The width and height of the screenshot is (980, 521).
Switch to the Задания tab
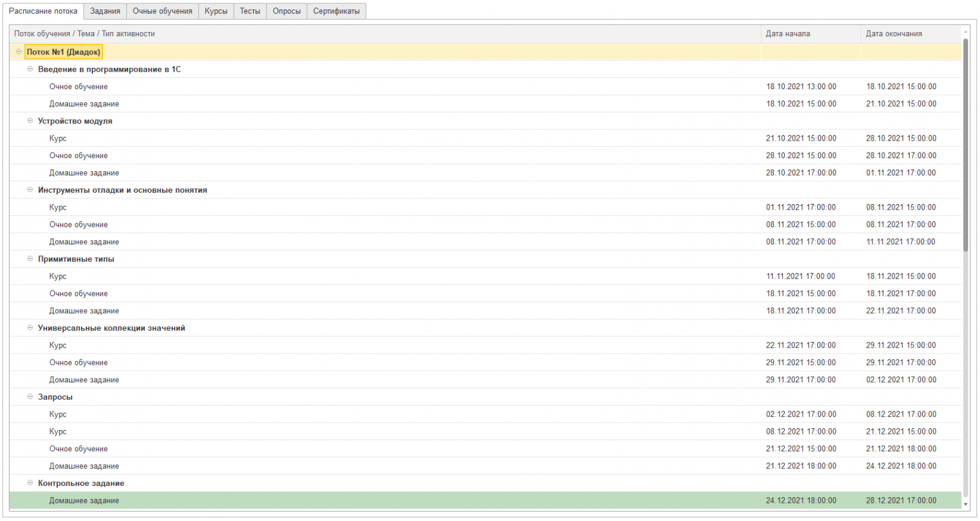(105, 11)
